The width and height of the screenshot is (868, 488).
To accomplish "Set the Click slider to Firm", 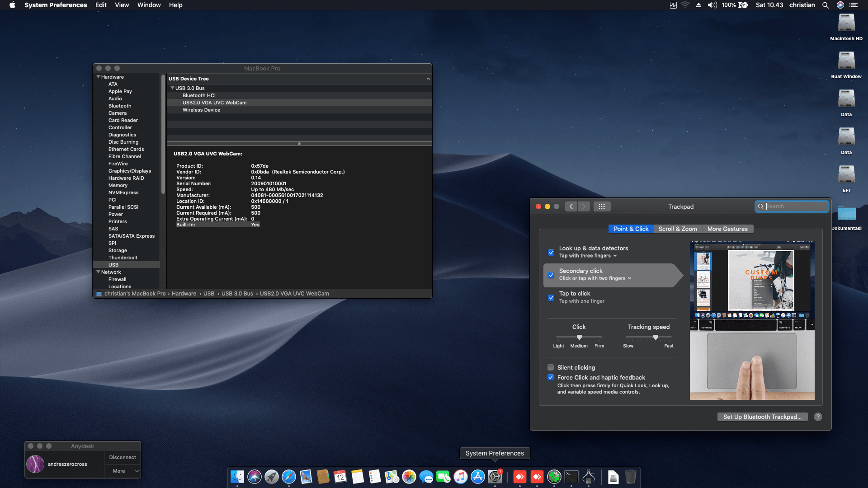I will [599, 337].
